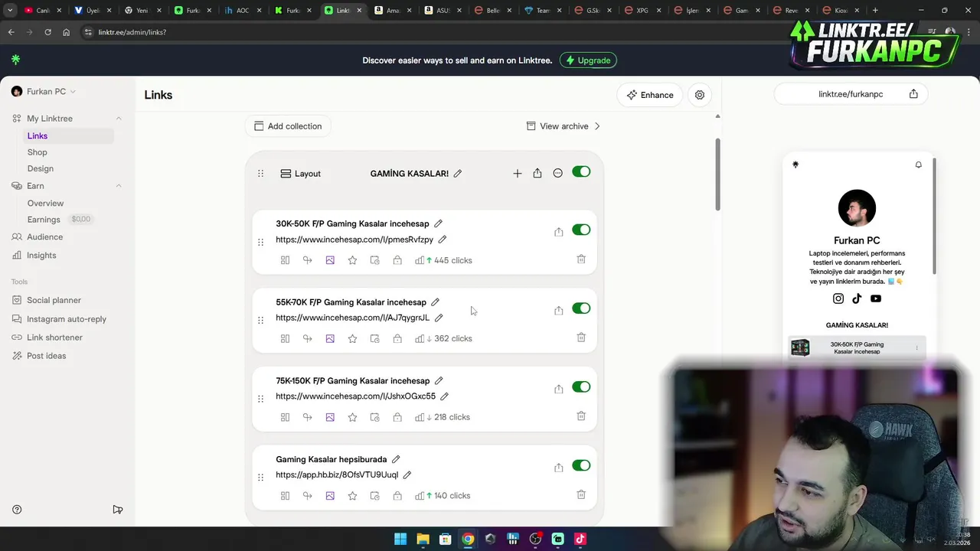Open help icon in sidebar bottom

17,510
